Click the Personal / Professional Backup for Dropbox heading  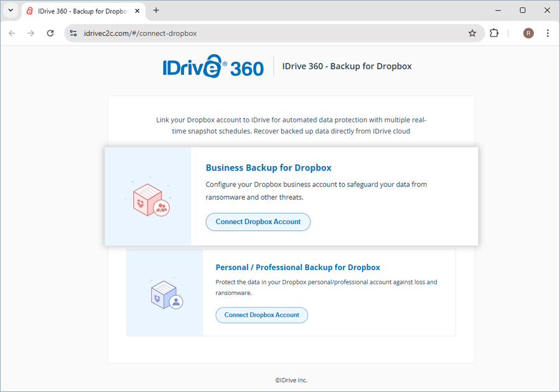(297, 268)
